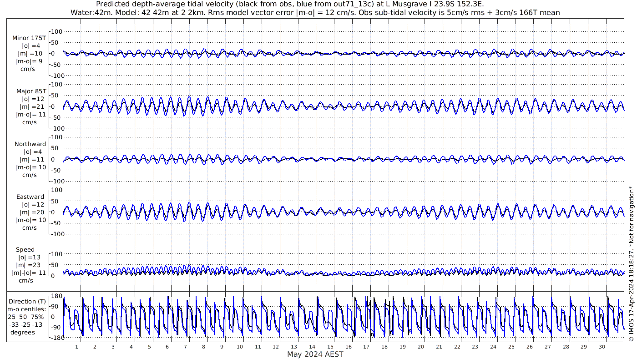
Task: Click the "Direction (T)" panel label
Action: pyautogui.click(x=27, y=301)
